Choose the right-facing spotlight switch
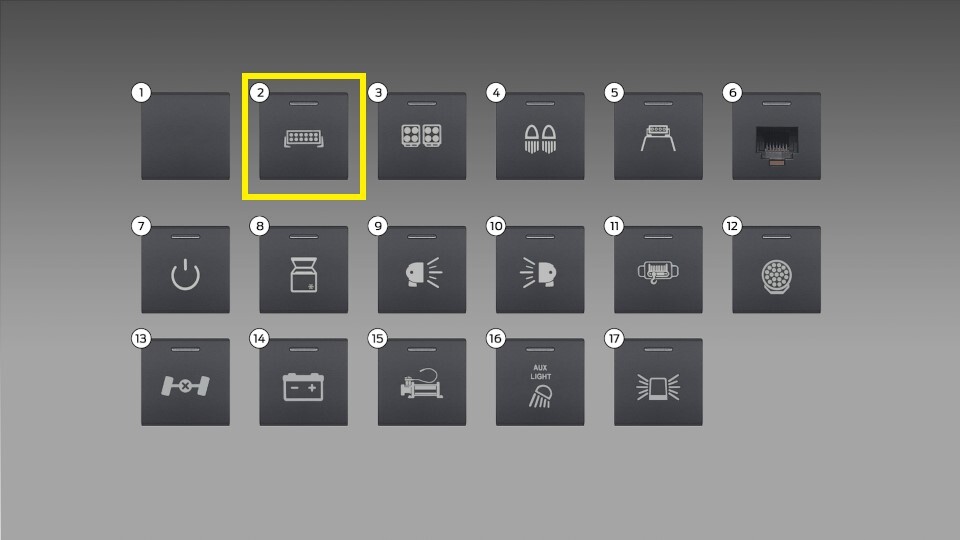Viewport: 960px width, 540px height. coord(422,269)
